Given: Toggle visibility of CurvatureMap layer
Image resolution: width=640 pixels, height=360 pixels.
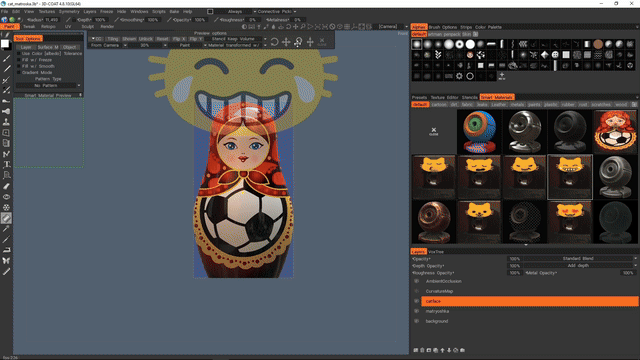Looking at the screenshot, I should [x=416, y=291].
